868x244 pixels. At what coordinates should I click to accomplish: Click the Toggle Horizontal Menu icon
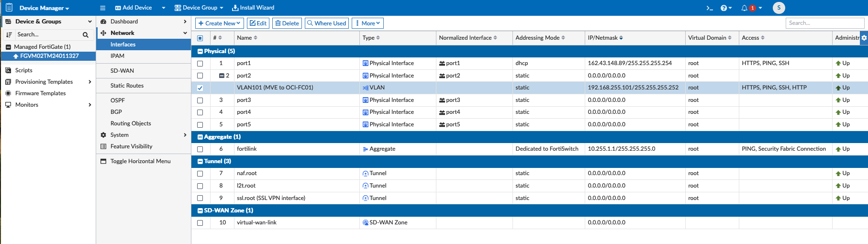click(103, 161)
